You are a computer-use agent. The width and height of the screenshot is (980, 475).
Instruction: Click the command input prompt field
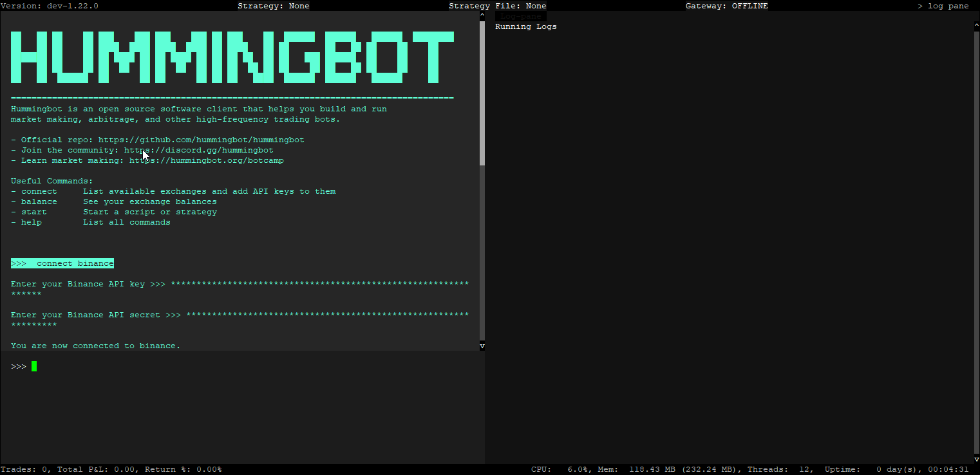(x=245, y=366)
